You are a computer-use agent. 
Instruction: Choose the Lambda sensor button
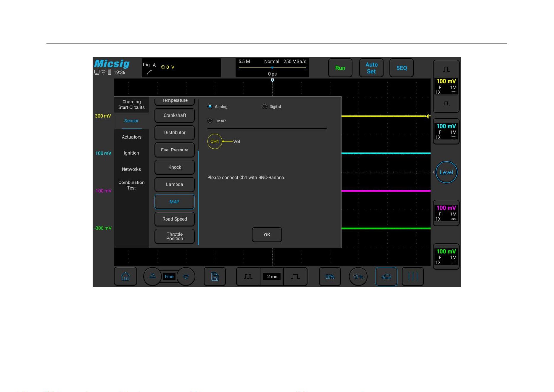pos(175,184)
